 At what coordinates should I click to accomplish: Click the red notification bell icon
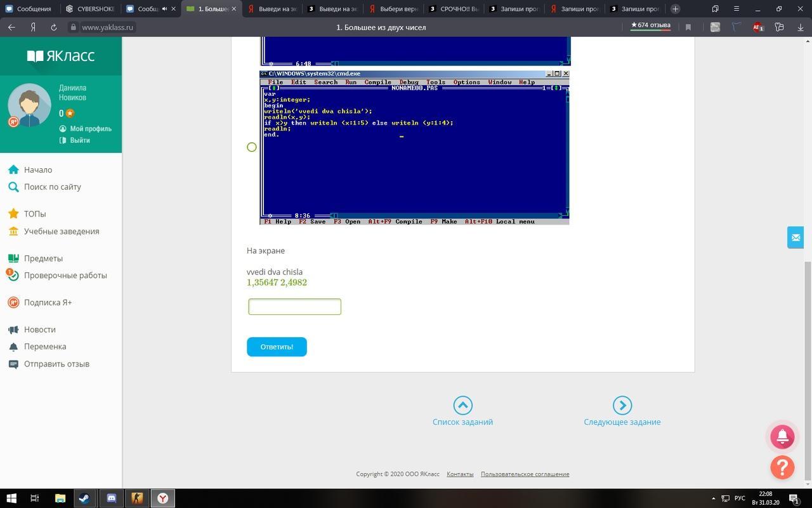pyautogui.click(x=782, y=436)
